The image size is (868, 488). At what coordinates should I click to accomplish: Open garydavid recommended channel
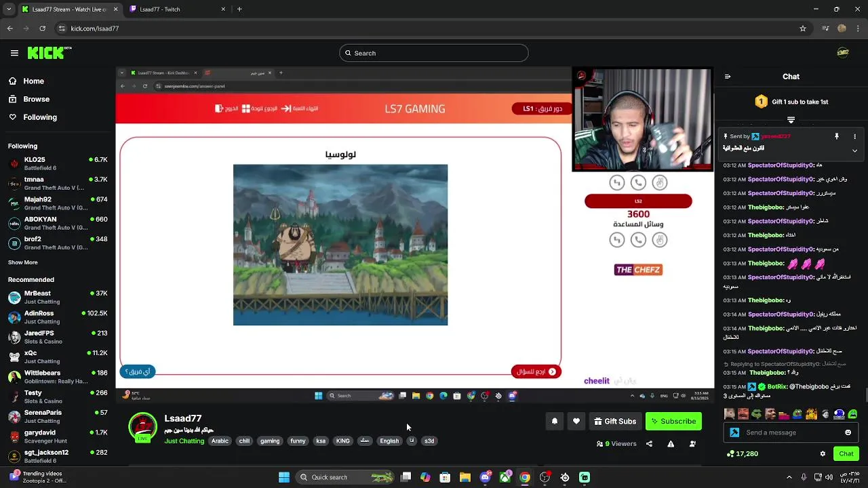(x=58, y=436)
